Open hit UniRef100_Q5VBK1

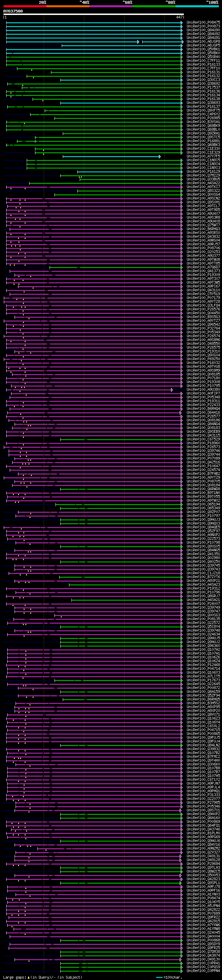coord(203,49)
